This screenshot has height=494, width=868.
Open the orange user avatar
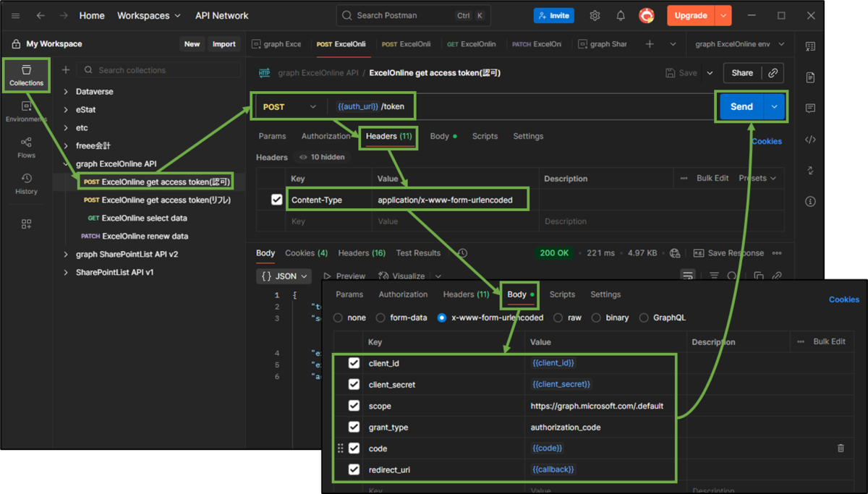point(646,15)
